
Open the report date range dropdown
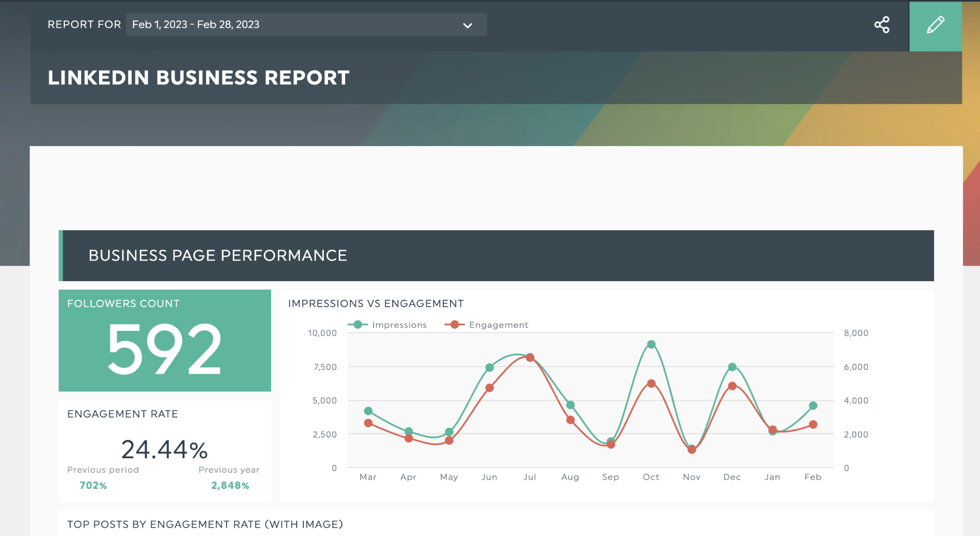click(306, 24)
